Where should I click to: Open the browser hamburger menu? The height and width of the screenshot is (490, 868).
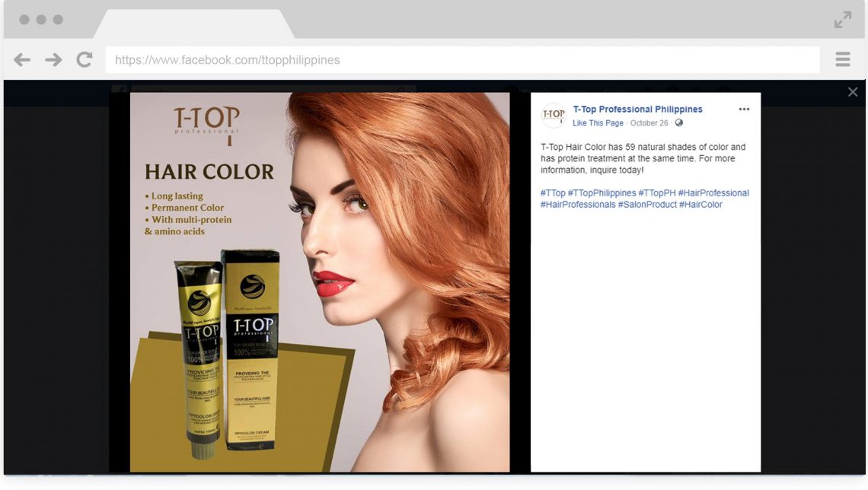click(843, 59)
